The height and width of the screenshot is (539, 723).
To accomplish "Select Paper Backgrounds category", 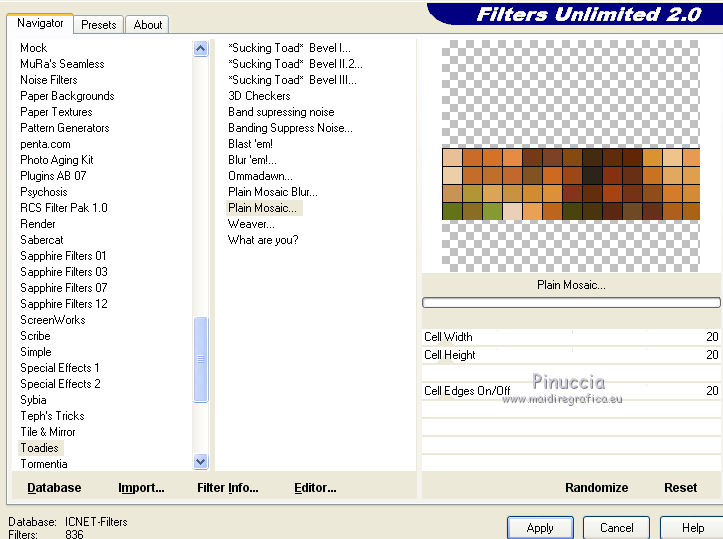I will click(x=67, y=96).
